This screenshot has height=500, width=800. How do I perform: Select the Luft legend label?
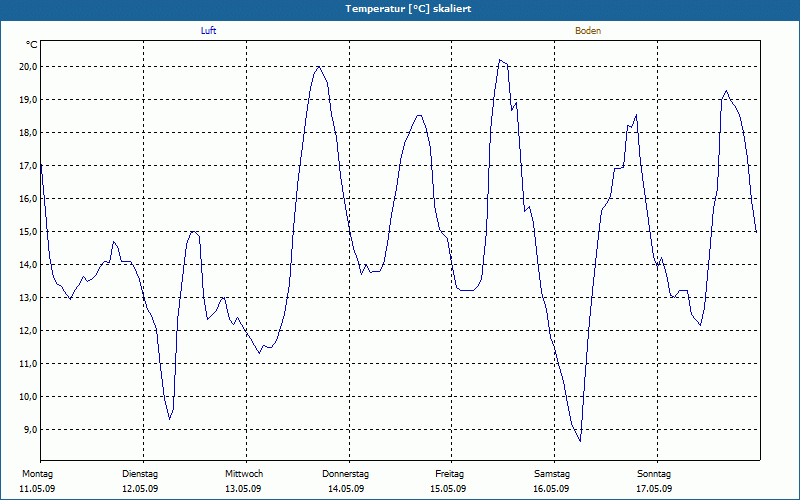(x=208, y=31)
